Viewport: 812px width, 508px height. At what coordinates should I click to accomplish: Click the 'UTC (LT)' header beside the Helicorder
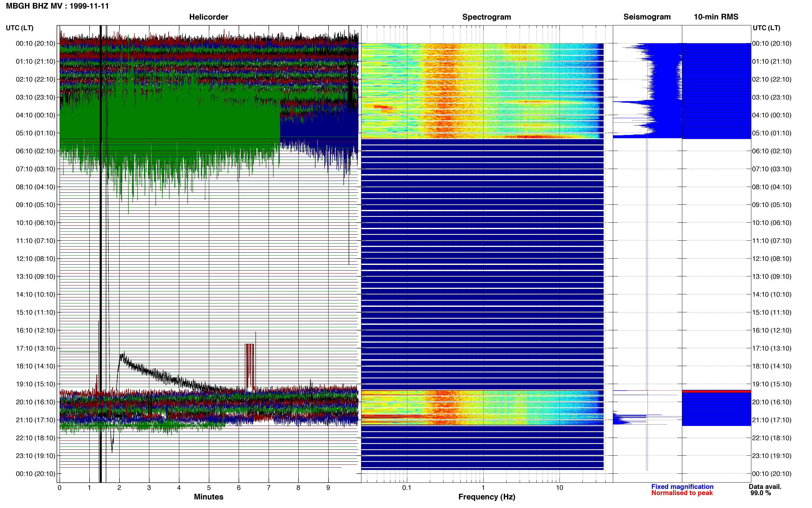point(19,28)
